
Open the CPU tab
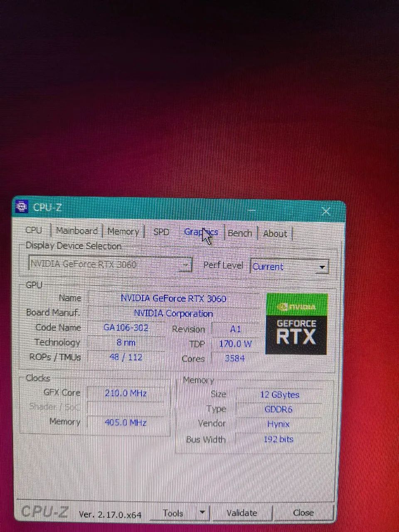pos(34,230)
